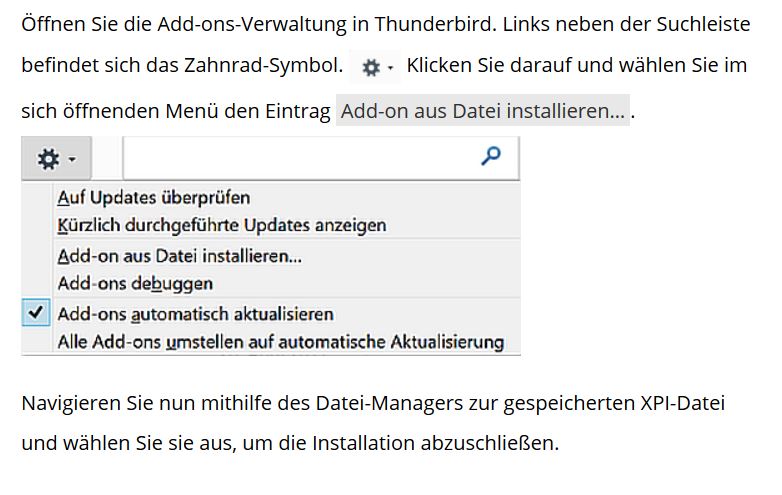Click the small arrow beside the inline gear

coord(390,69)
